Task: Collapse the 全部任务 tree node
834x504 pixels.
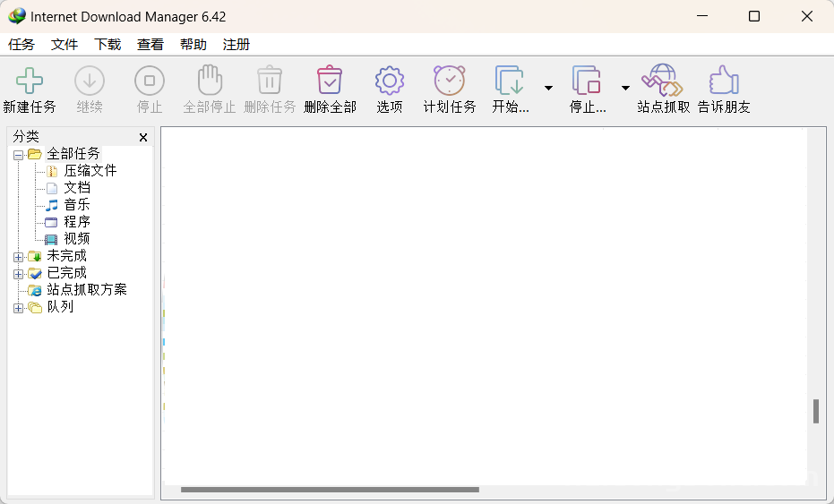Action: click(x=18, y=155)
